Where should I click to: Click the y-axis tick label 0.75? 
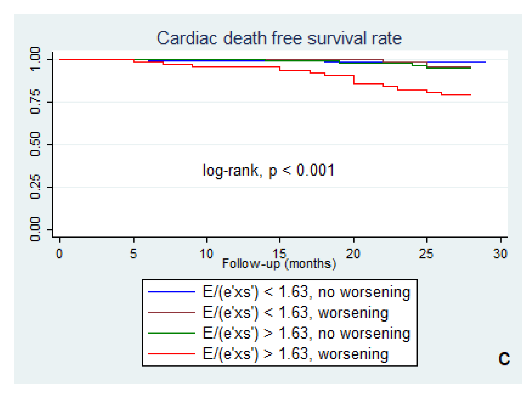[x=35, y=102]
